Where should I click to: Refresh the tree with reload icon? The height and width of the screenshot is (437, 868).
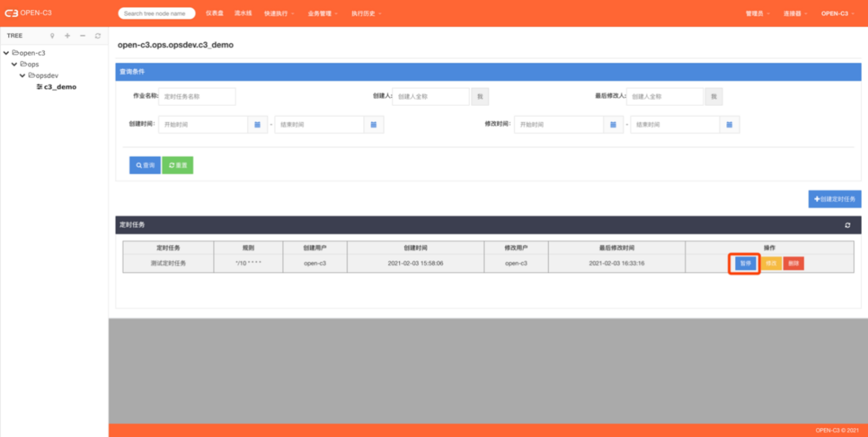click(98, 36)
